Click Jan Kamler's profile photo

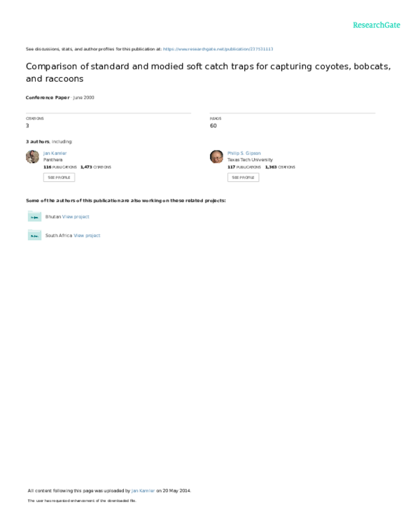coord(32,157)
